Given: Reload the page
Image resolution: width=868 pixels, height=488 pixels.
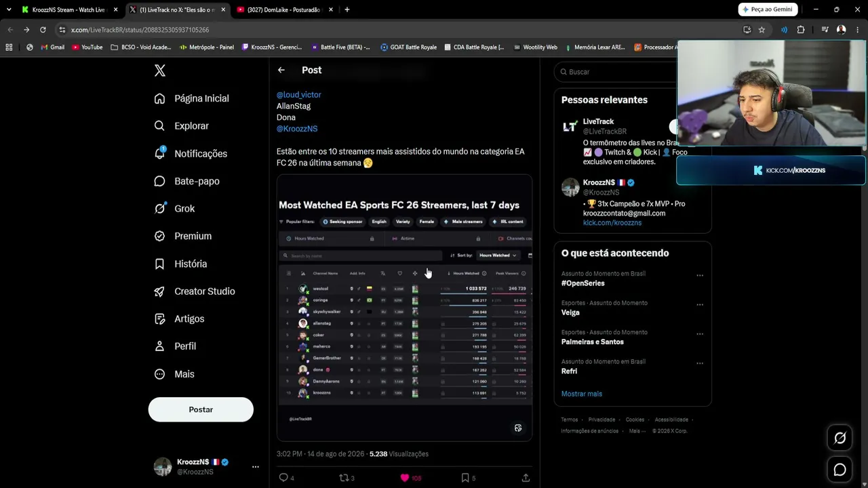Looking at the screenshot, I should click(x=43, y=30).
